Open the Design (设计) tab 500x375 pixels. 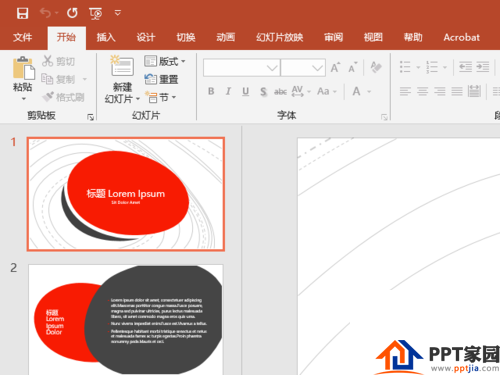[146, 37]
